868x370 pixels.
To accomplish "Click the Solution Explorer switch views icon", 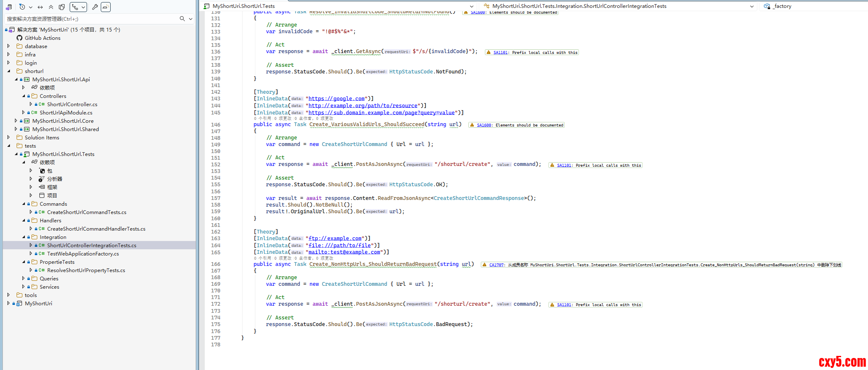I will (9, 7).
